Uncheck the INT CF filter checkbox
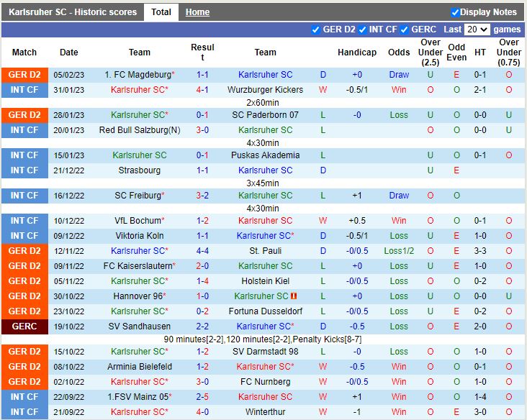The width and height of the screenshot is (527, 420). (362, 29)
